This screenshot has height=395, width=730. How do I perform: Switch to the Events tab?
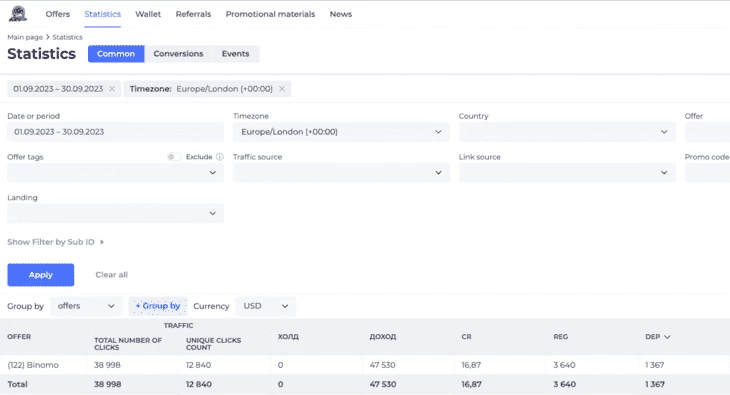pyautogui.click(x=236, y=54)
